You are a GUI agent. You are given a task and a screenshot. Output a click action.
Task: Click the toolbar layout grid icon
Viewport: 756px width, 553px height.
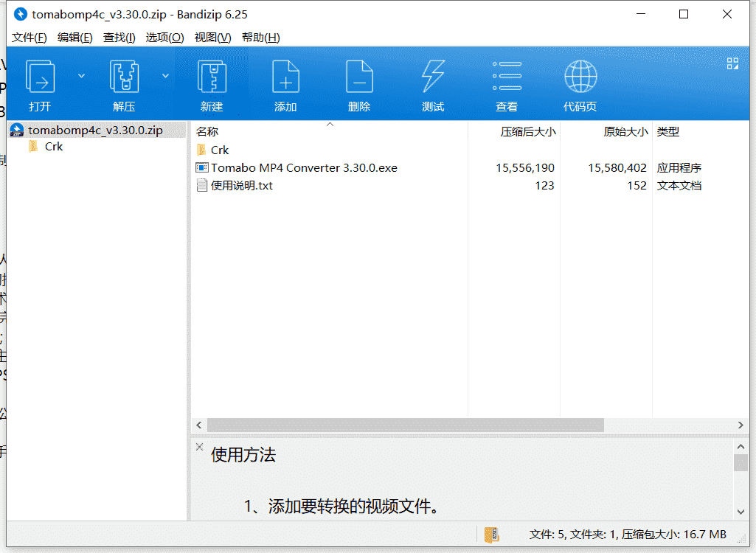[733, 63]
